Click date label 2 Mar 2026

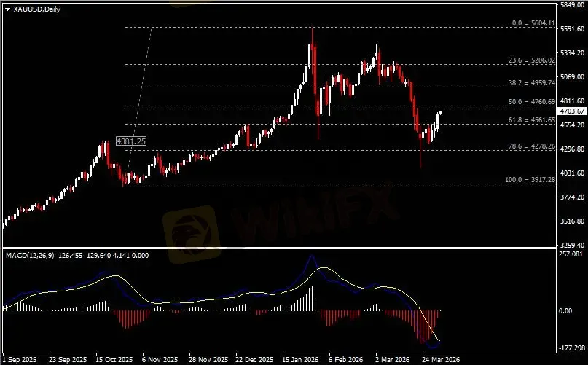pyautogui.click(x=393, y=360)
